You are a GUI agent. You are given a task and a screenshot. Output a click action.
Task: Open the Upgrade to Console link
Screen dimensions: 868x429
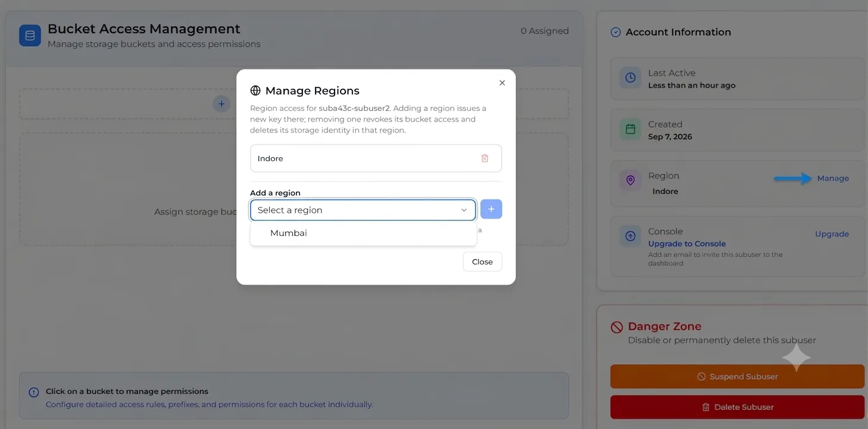(687, 244)
